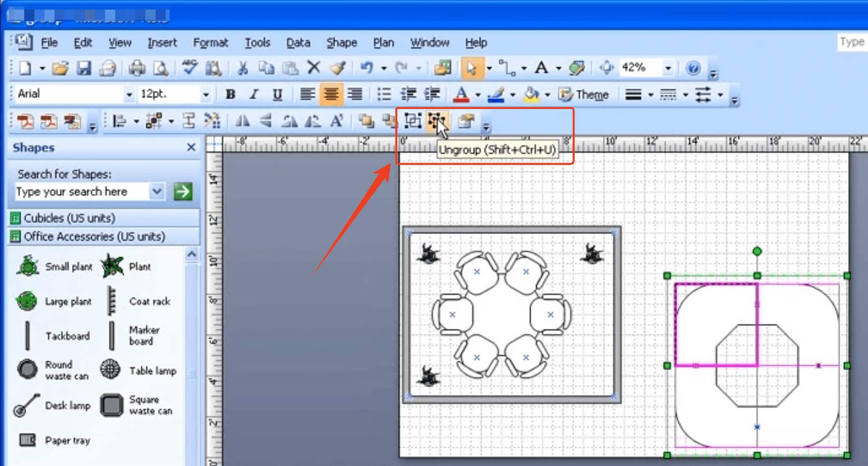The width and height of the screenshot is (868, 466).
Task: Open the 42% zoom dropdown
Action: pyautogui.click(x=668, y=68)
